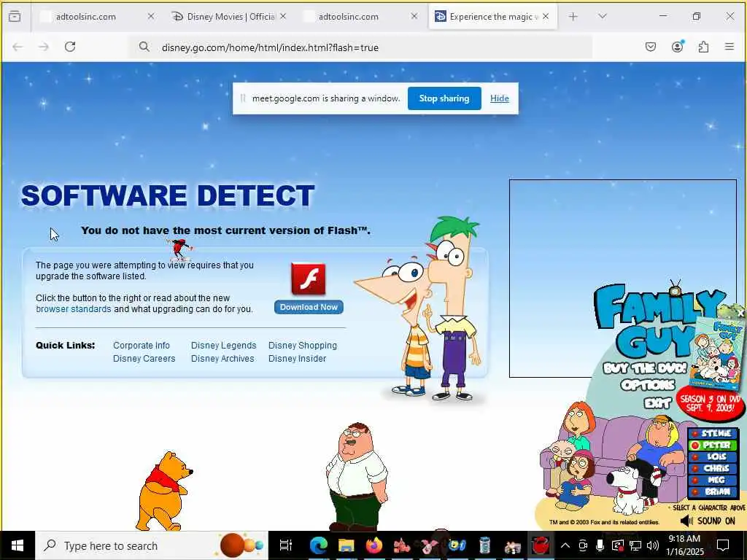Open the Pocket save icon in toolbar
This screenshot has height=560, width=747.
point(651,47)
